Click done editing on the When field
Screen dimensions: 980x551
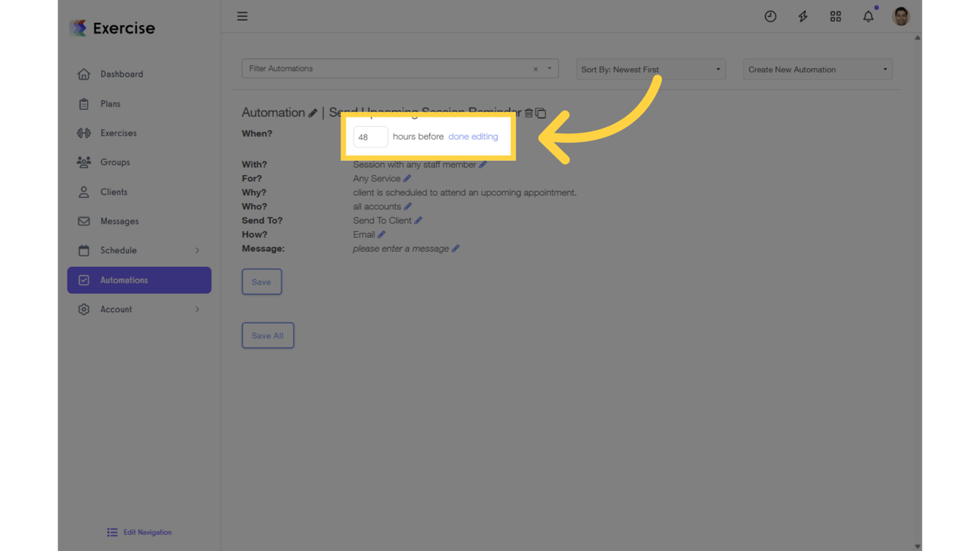473,136
